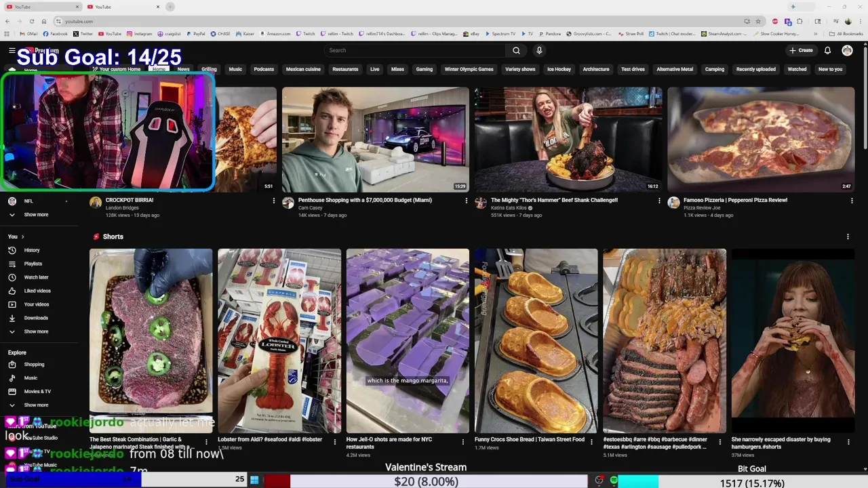Select the Grilling filter chip
The width and height of the screenshot is (868, 488).
[x=209, y=69]
